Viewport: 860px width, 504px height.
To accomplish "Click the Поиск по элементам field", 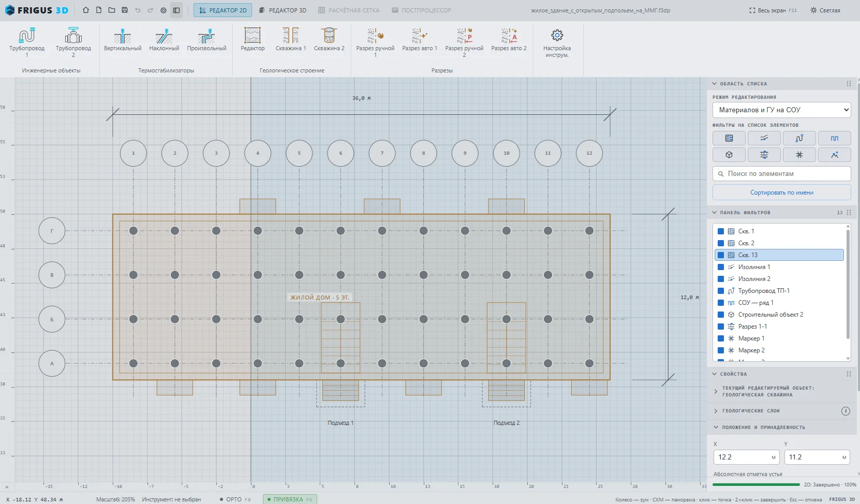I will pos(782,174).
